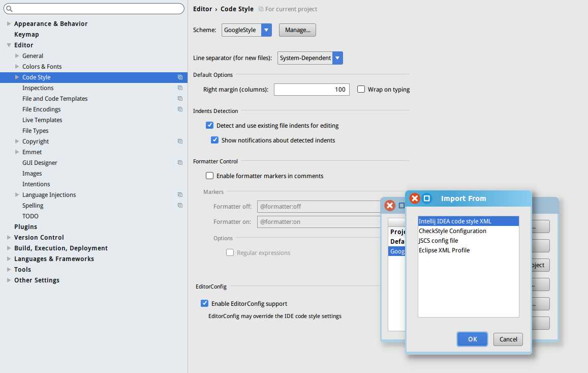The image size is (588, 373).
Task: Select 'File and Code Templates' in the tree
Action: click(x=55, y=98)
